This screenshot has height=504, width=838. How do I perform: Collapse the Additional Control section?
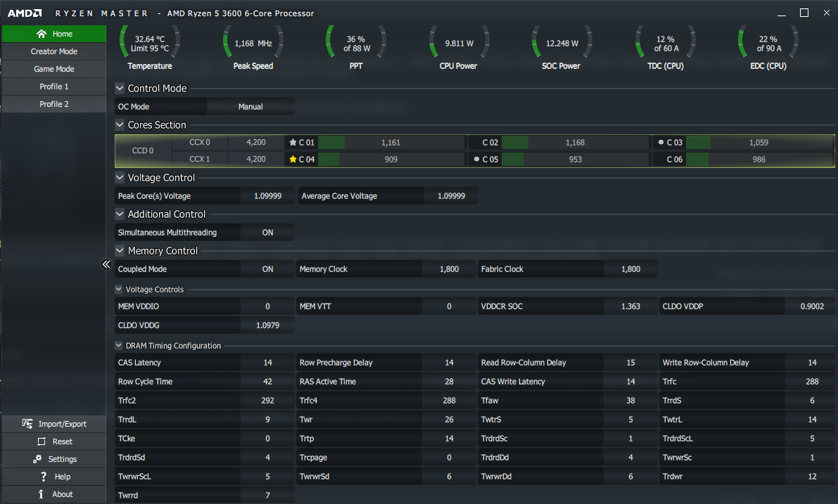(120, 214)
